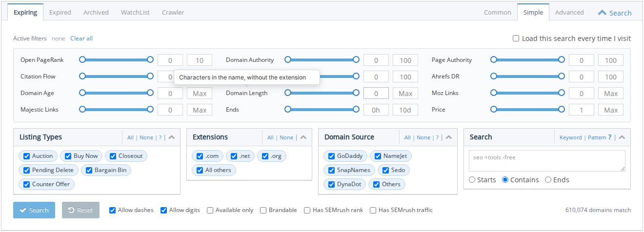Screen dimensions: 644x232
Task: Switch to the Expired tab
Action: 60,12
